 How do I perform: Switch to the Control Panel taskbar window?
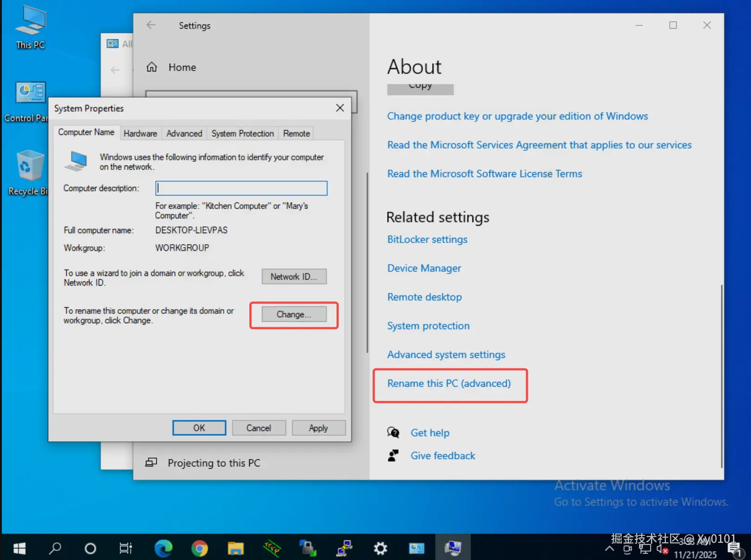click(416, 549)
